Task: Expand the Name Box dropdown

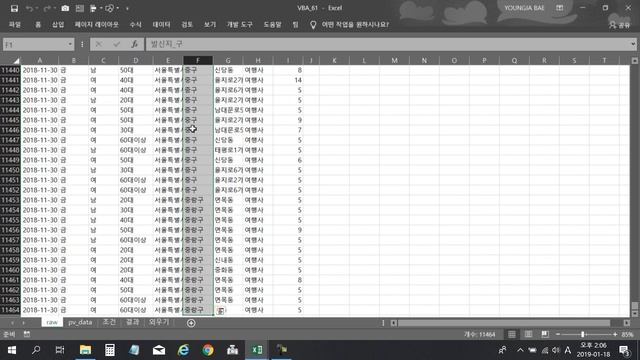Action: pos(70,44)
